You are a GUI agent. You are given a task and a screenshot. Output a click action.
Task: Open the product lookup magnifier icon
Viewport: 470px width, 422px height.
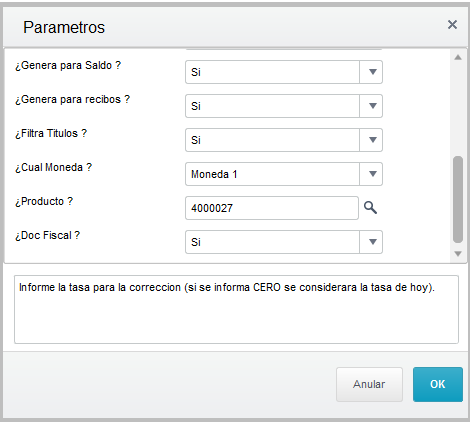tap(370, 208)
